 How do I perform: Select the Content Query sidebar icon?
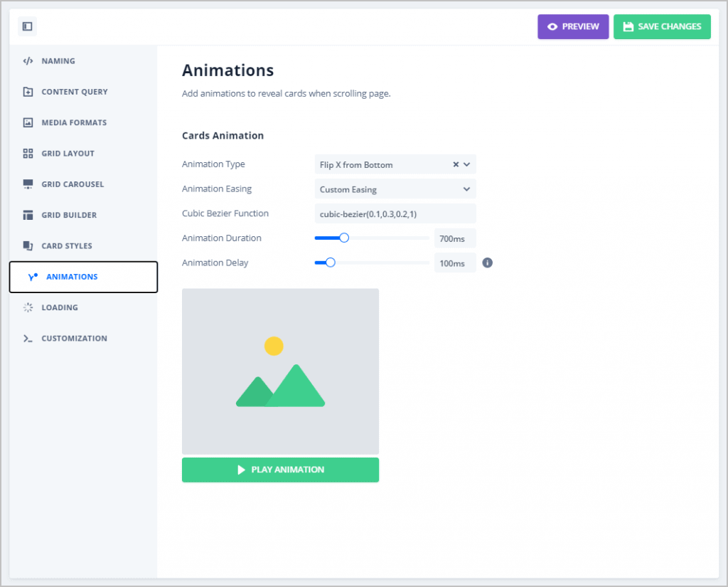(27, 92)
